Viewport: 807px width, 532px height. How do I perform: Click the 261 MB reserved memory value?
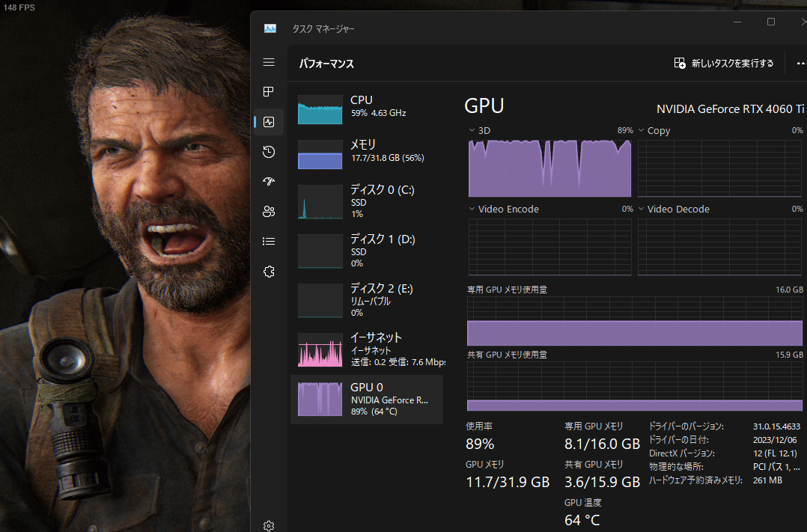(767, 480)
